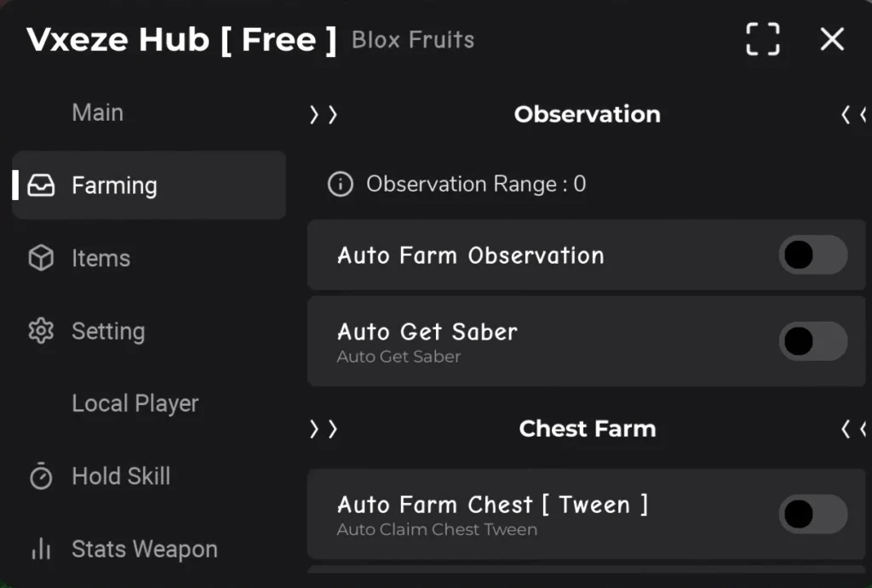Enable the Auto Farm Observation toggle
872x588 pixels.
812,255
